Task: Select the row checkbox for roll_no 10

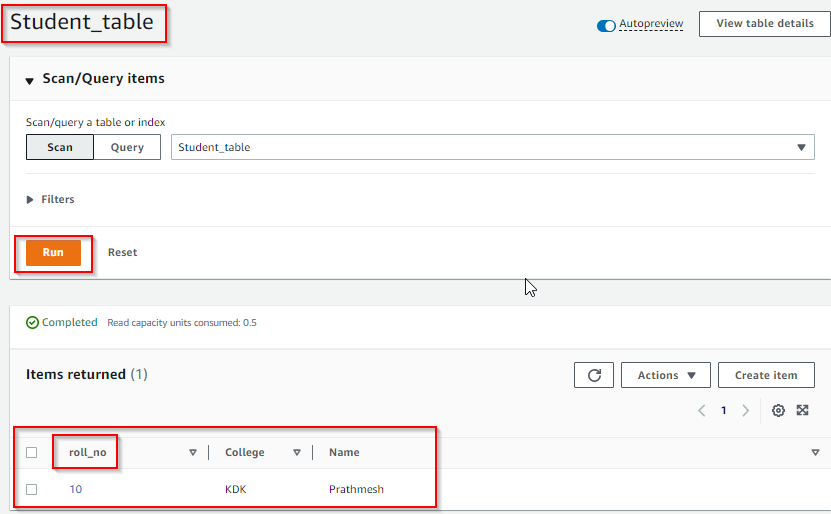Action: click(32, 490)
